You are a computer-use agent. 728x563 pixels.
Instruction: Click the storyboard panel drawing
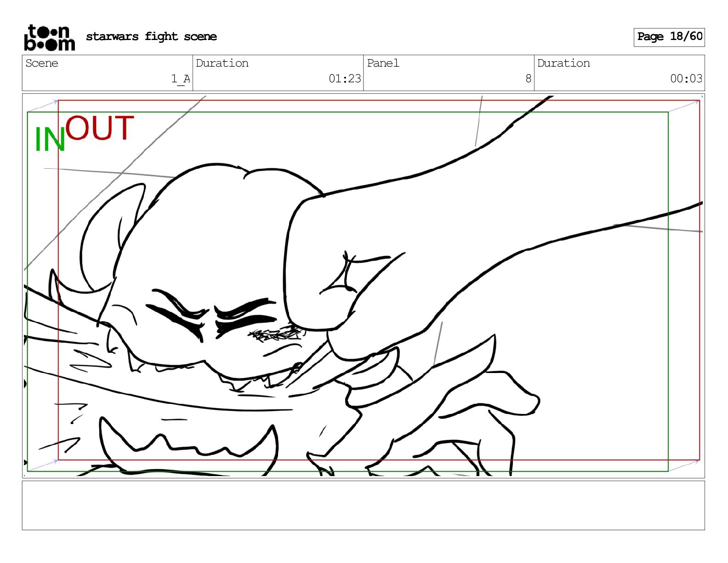[x=363, y=286]
